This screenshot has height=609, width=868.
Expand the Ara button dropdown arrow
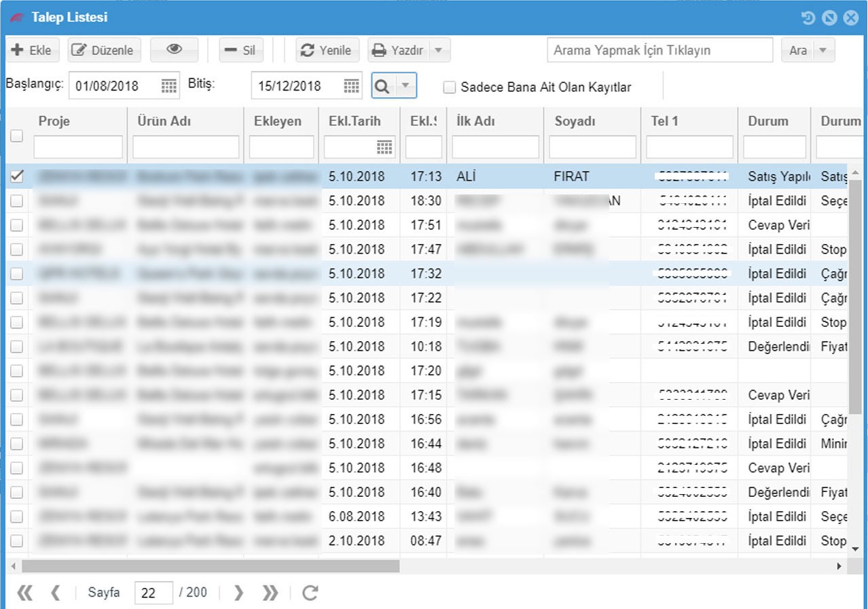point(823,50)
